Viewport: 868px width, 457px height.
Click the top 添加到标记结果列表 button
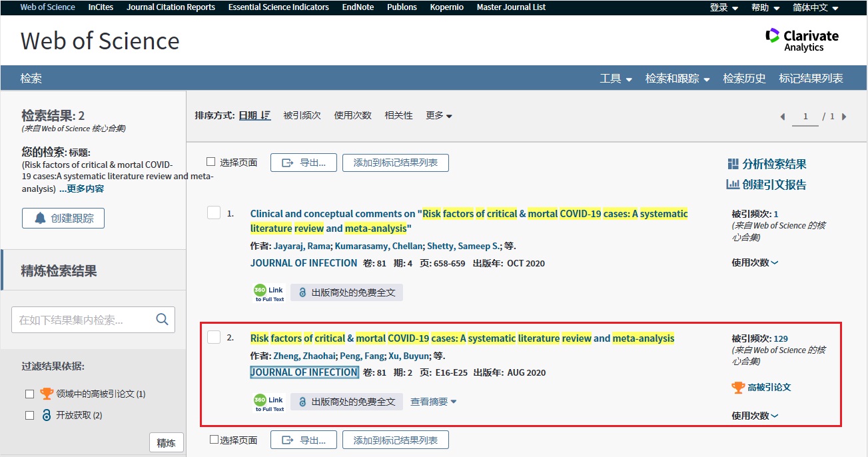point(396,163)
